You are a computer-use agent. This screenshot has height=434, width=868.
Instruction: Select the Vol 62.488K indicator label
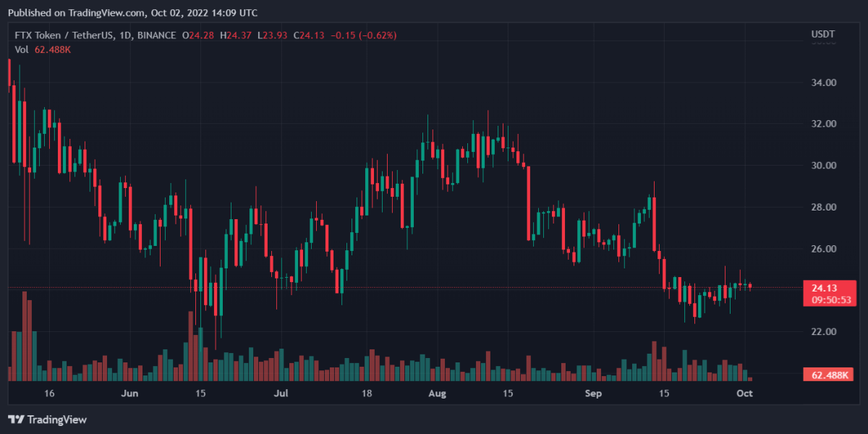click(43, 49)
